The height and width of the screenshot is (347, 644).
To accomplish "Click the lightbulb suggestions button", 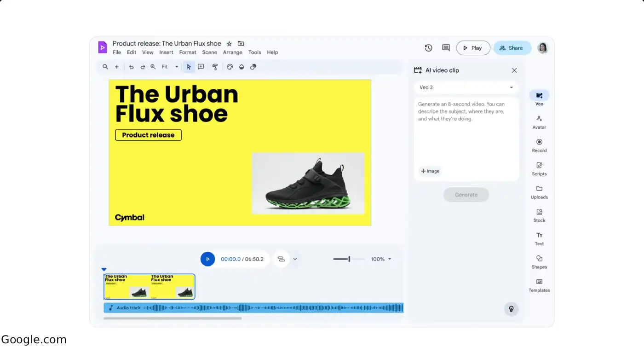I will pyautogui.click(x=511, y=309).
